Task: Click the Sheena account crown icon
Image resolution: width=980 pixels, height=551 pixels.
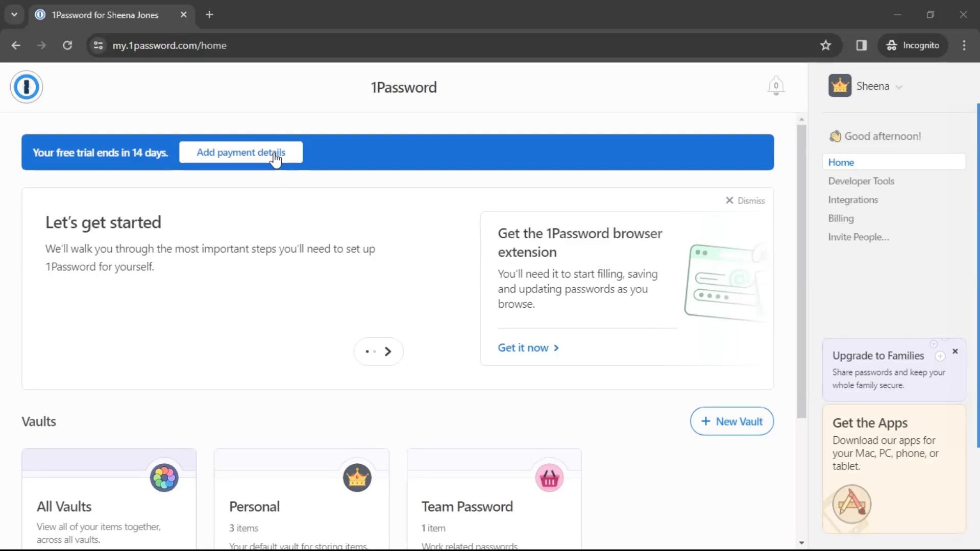Action: 840,85
